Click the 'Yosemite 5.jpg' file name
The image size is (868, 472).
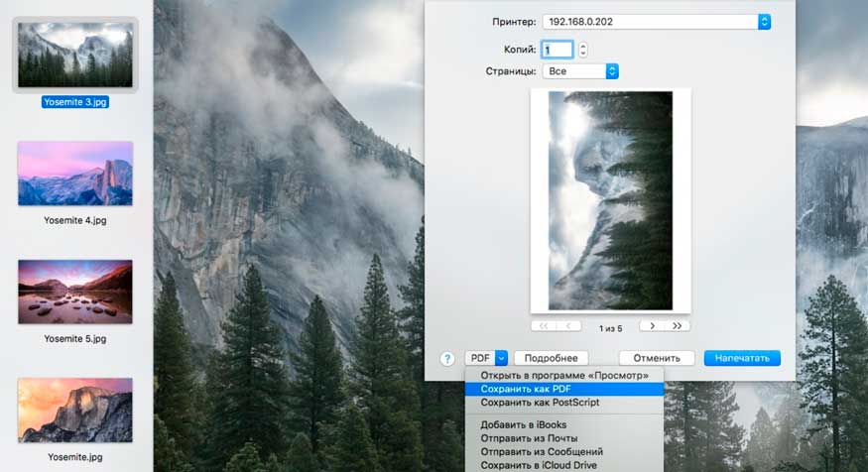(75, 339)
